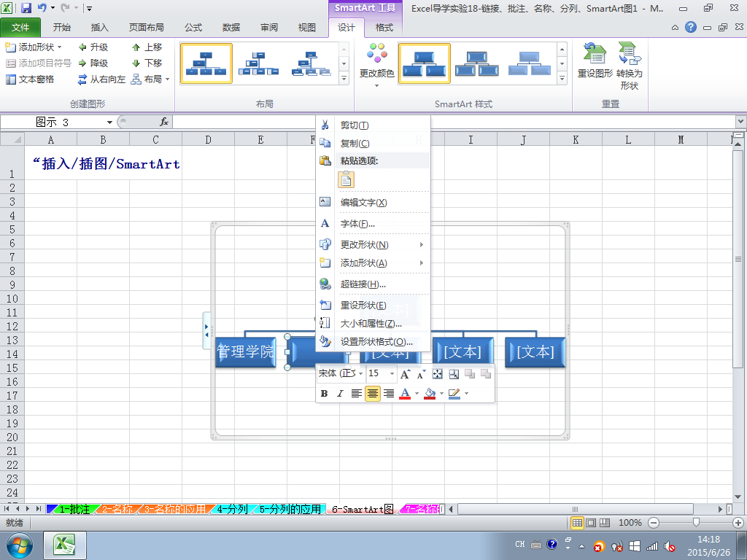This screenshot has width=747, height=560.
Task: Click Decrease Font Size in mini toolbar
Action: click(421, 374)
